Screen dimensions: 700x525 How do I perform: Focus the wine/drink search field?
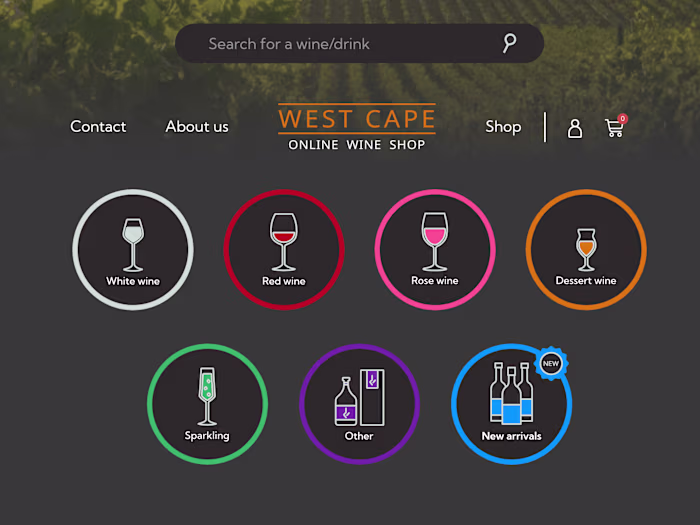point(340,44)
